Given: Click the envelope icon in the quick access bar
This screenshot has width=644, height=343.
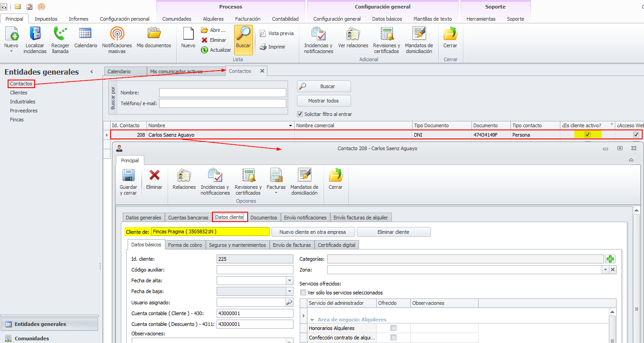Looking at the screenshot, I should (x=18, y=7).
